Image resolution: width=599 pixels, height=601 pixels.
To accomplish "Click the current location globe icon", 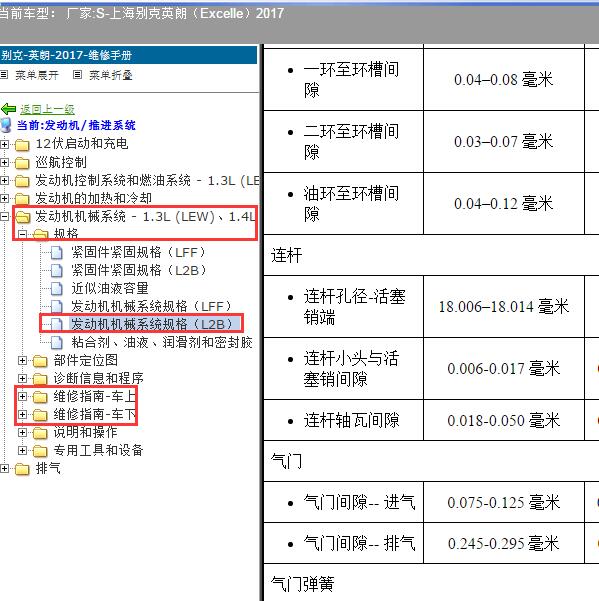I will pos(6,125).
